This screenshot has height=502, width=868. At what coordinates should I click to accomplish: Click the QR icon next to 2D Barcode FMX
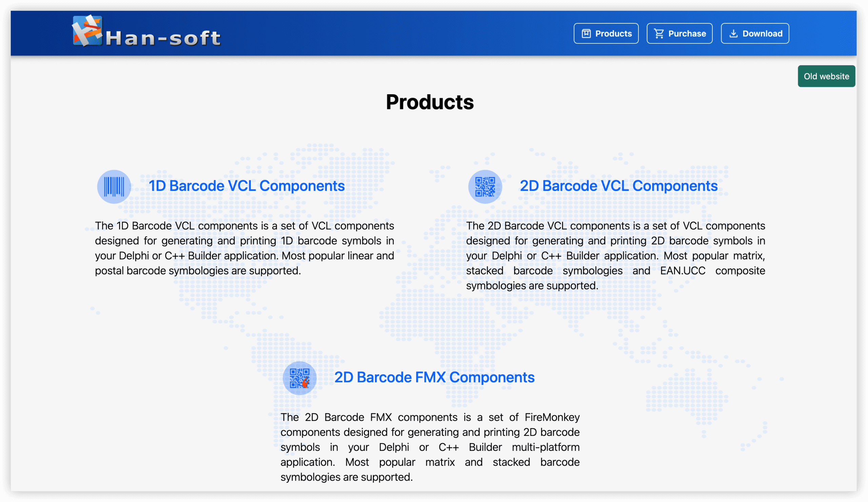(299, 378)
